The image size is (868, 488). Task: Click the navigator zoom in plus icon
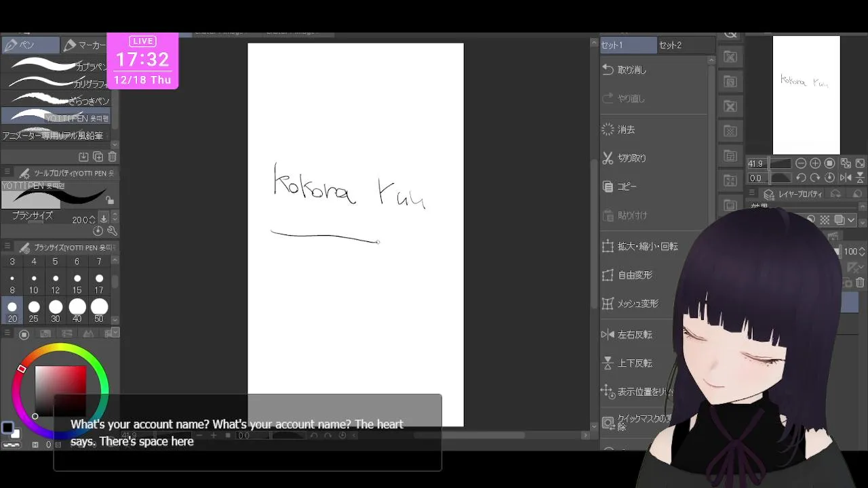pyautogui.click(x=816, y=163)
